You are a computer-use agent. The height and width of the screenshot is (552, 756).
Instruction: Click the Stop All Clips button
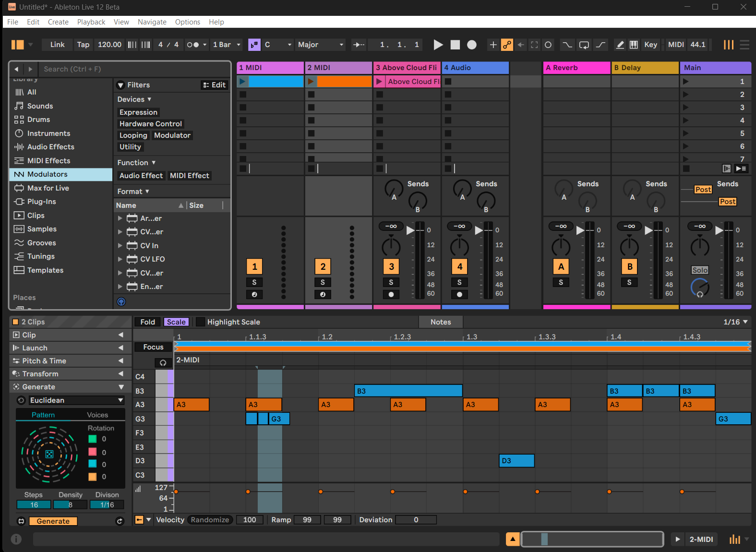pos(686,168)
